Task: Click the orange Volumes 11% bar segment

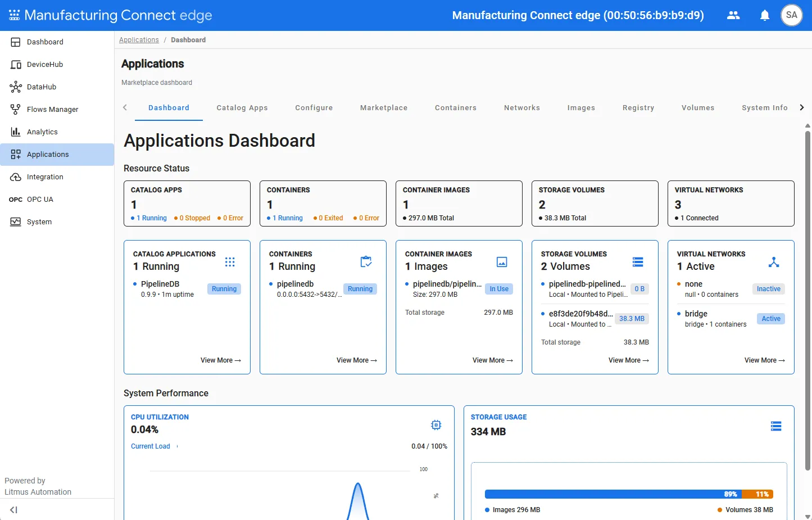Action: [x=757, y=494]
